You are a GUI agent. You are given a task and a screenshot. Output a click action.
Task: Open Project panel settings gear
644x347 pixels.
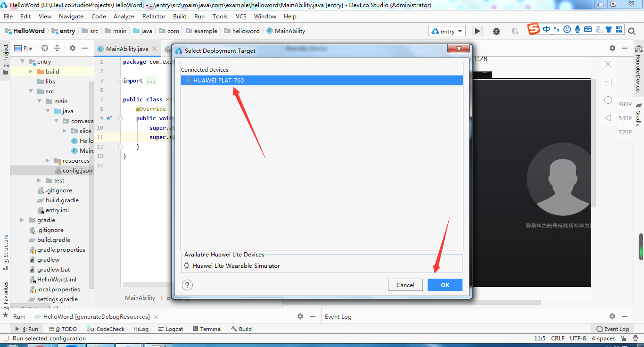point(73,48)
